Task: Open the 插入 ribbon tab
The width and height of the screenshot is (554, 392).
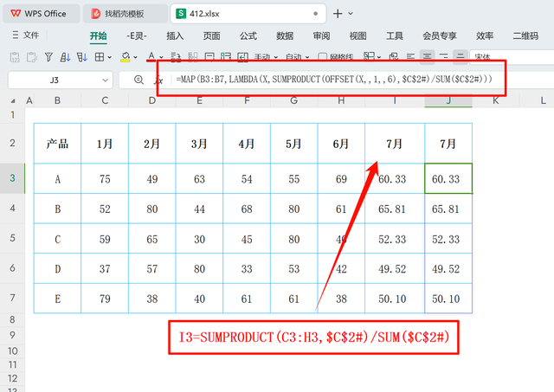Action: point(175,35)
